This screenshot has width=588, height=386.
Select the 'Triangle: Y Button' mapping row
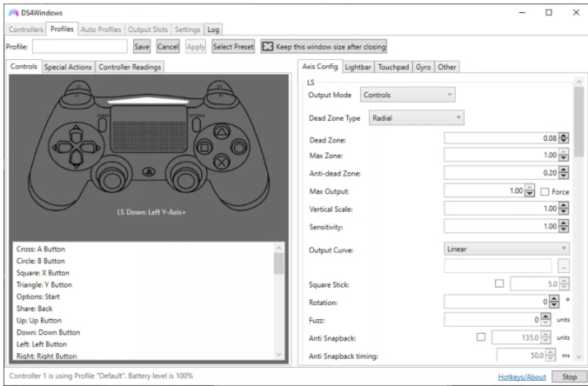pyautogui.click(x=144, y=284)
